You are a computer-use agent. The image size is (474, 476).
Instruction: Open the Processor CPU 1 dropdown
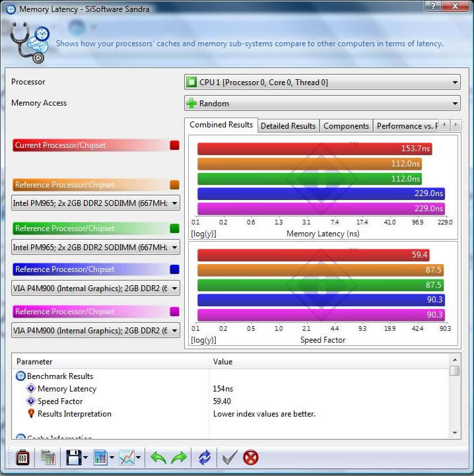pyautogui.click(x=322, y=83)
